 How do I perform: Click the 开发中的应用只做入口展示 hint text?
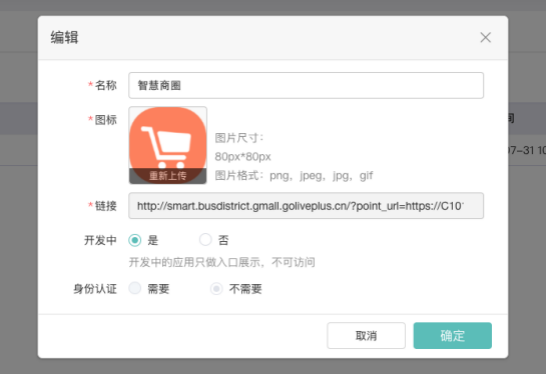pyautogui.click(x=222, y=262)
